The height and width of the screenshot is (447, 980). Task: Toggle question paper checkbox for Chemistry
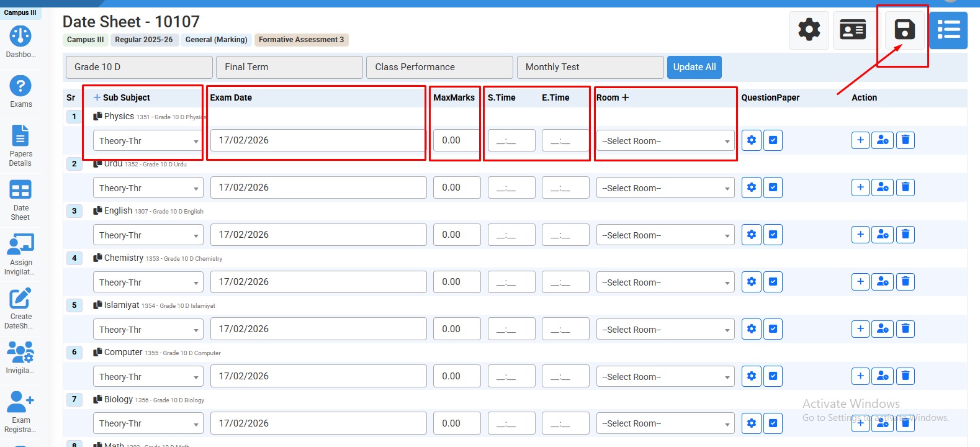tap(773, 282)
